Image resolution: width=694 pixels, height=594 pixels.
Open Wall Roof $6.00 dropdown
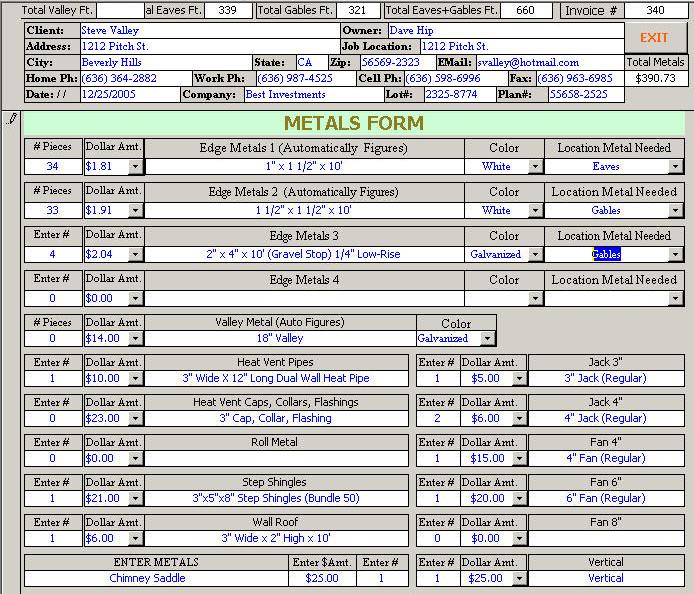135,538
